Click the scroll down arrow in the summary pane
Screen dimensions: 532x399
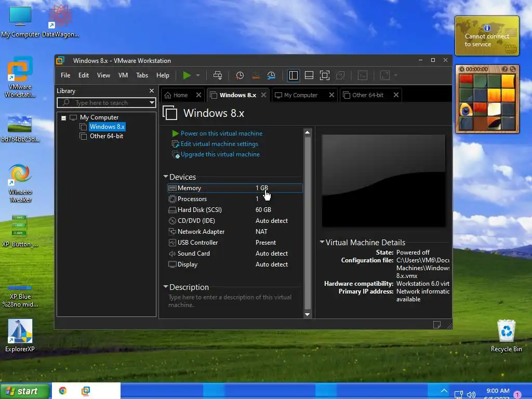[308, 314]
